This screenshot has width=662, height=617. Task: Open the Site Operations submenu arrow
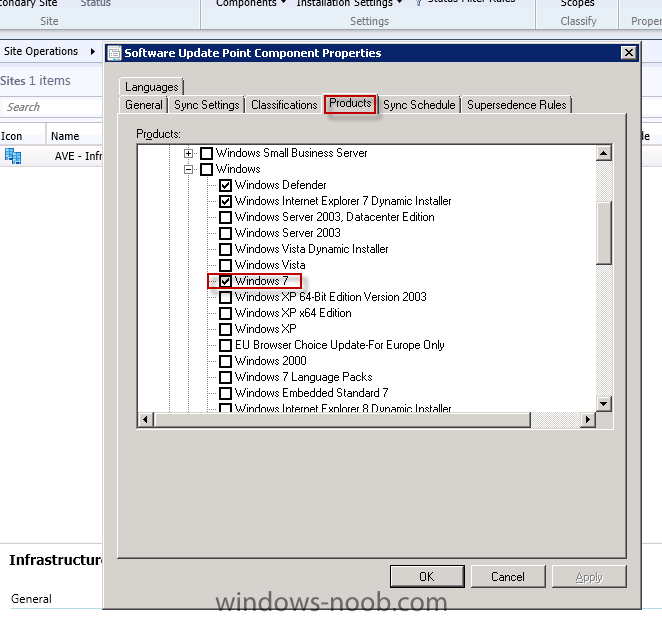tap(92, 52)
